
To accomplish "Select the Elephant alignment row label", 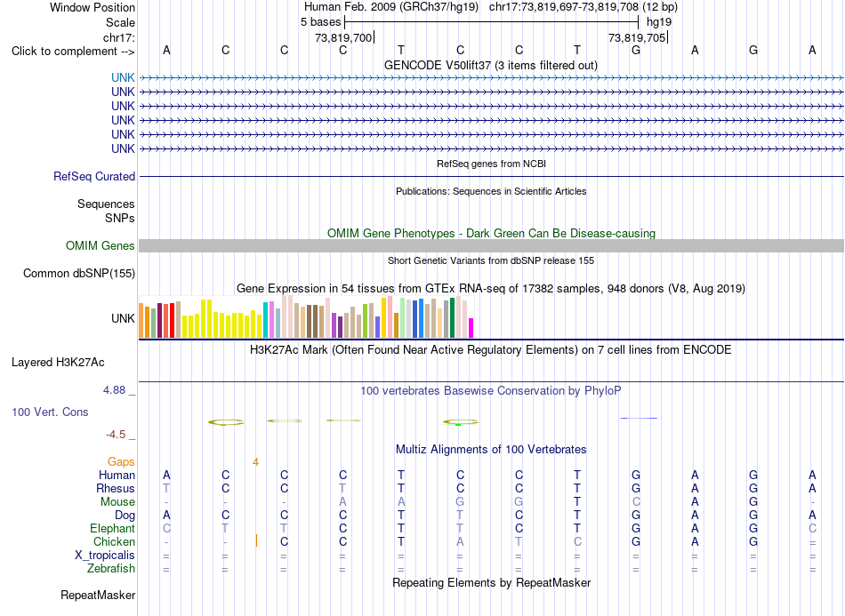I will pyautogui.click(x=112, y=528).
